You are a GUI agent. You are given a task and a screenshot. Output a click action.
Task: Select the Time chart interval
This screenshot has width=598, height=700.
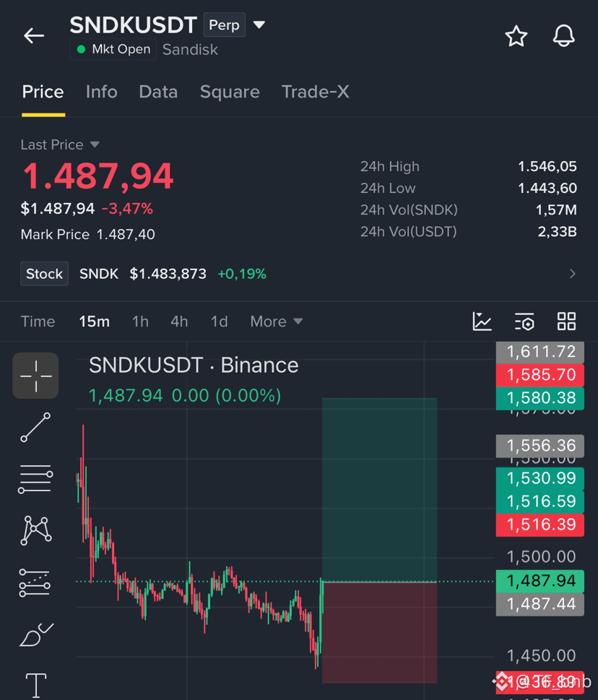pyautogui.click(x=38, y=321)
